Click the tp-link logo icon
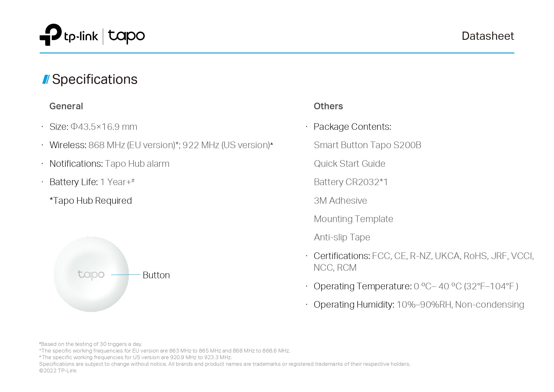Screen dimensions: 554x392 (51, 35)
